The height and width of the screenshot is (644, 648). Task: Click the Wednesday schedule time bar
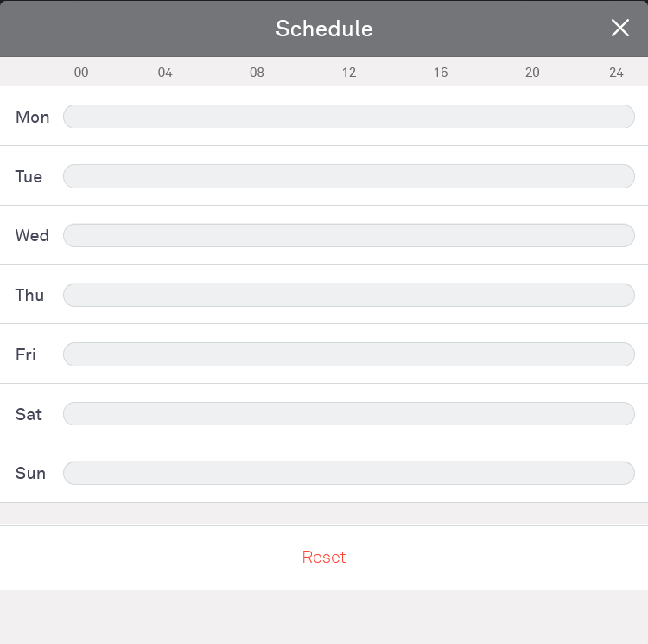click(x=349, y=235)
